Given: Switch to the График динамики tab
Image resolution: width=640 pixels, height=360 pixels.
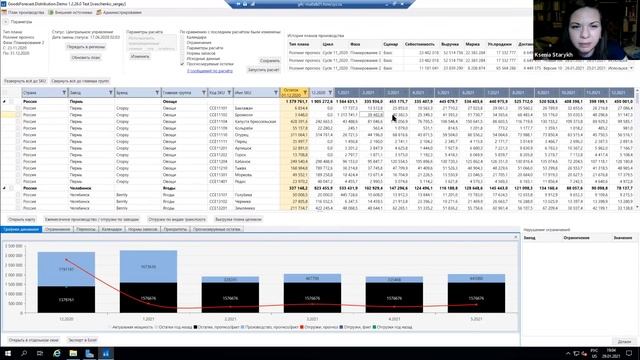Looking at the screenshot, I should 21,229.
